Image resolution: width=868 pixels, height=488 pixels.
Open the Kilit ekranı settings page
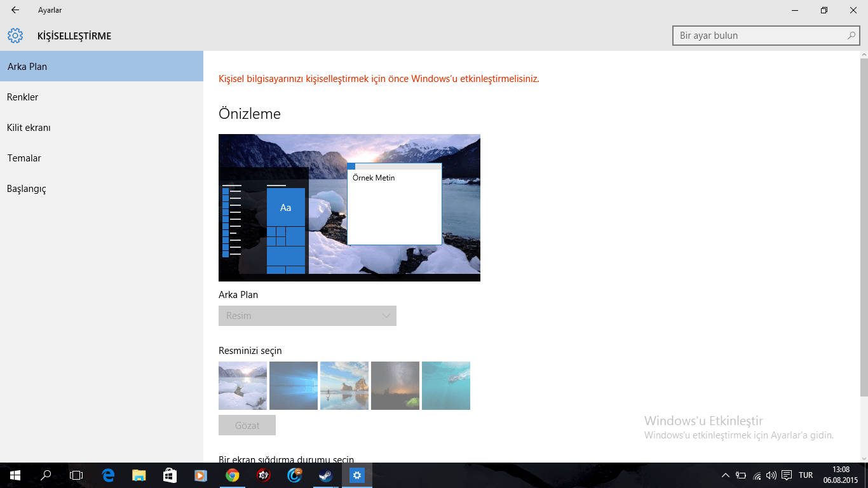click(102, 127)
